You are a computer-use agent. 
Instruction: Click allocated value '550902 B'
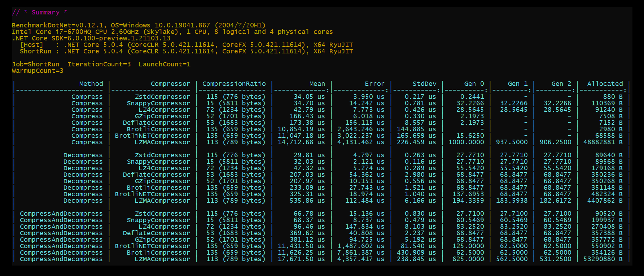coord(607,246)
